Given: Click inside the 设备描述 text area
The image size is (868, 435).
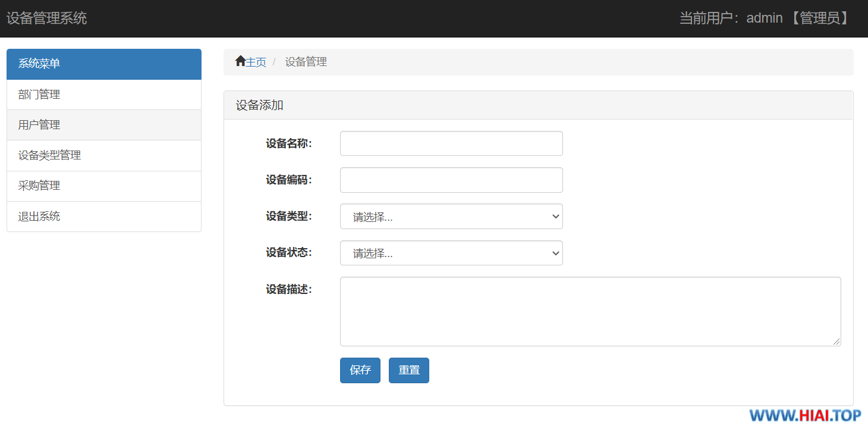Looking at the screenshot, I should pyautogui.click(x=590, y=311).
